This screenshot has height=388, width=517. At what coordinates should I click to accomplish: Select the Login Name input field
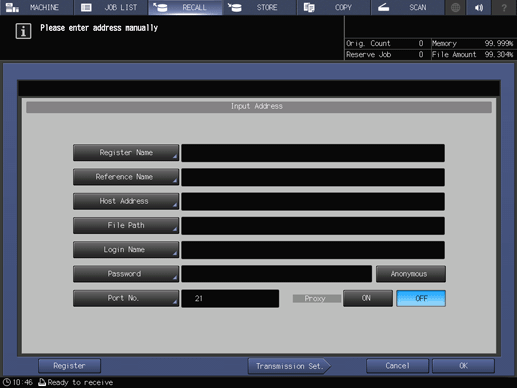click(x=313, y=250)
